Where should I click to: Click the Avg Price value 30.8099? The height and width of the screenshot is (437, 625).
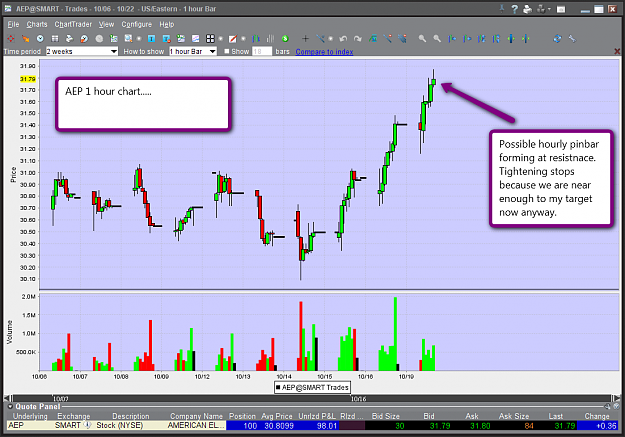[279, 425]
